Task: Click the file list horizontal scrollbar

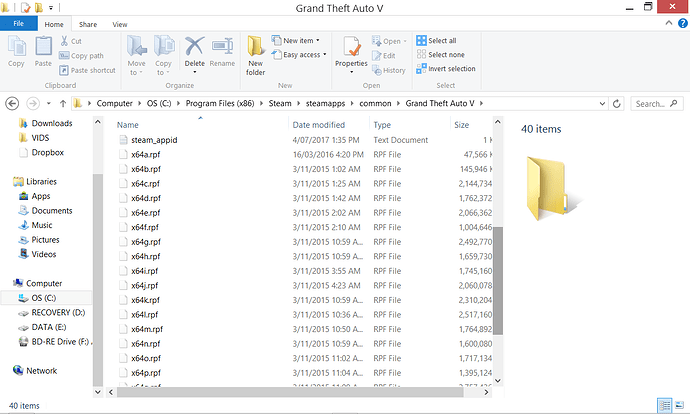Action: point(290,392)
